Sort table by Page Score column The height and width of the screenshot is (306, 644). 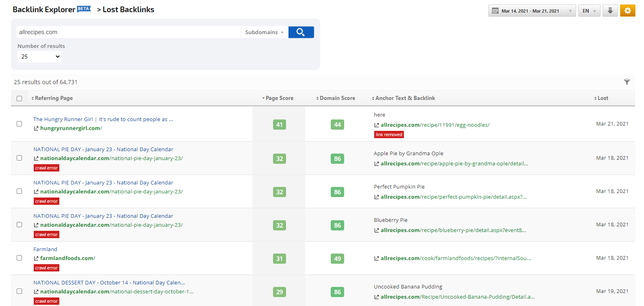pos(278,98)
